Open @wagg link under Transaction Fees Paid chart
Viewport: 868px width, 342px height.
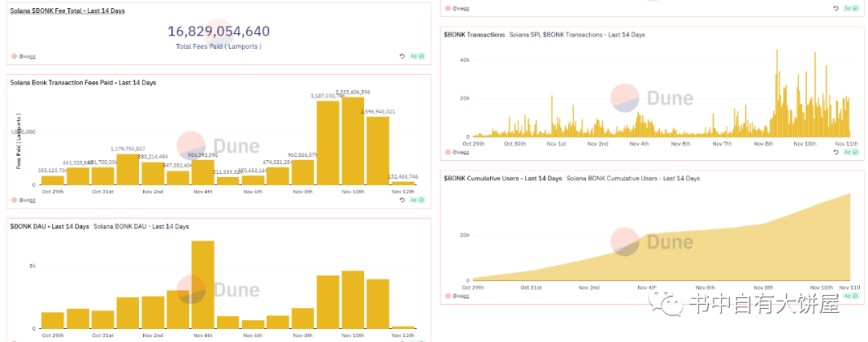pos(27,200)
